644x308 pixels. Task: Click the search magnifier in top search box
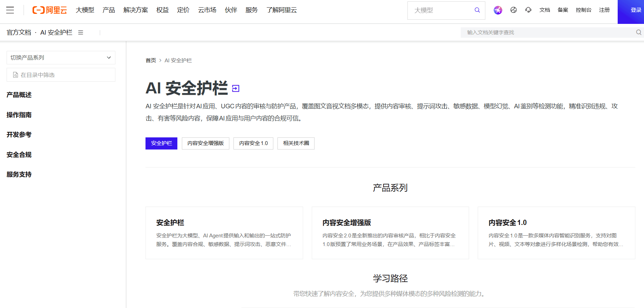pos(477,10)
